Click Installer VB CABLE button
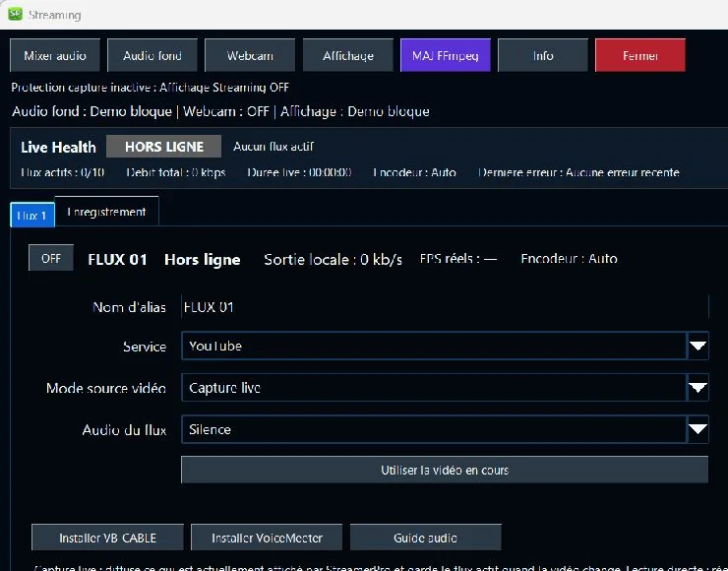Viewport: 728px width, 571px height. click(107, 538)
